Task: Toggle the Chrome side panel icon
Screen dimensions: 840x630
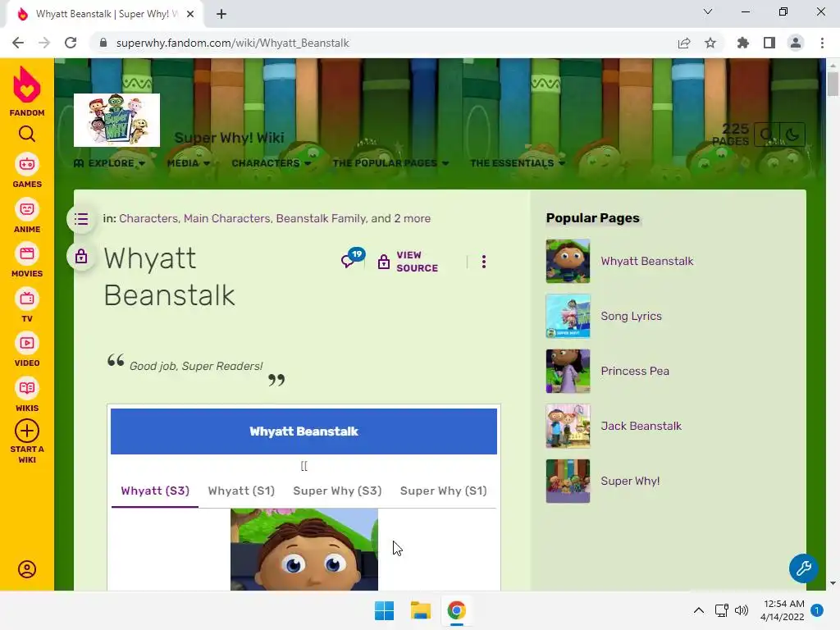Action: 769,43
